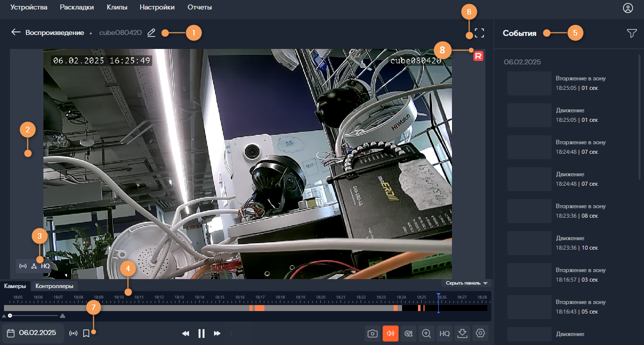Open player settings gear
644x345 pixels.
[480, 334]
